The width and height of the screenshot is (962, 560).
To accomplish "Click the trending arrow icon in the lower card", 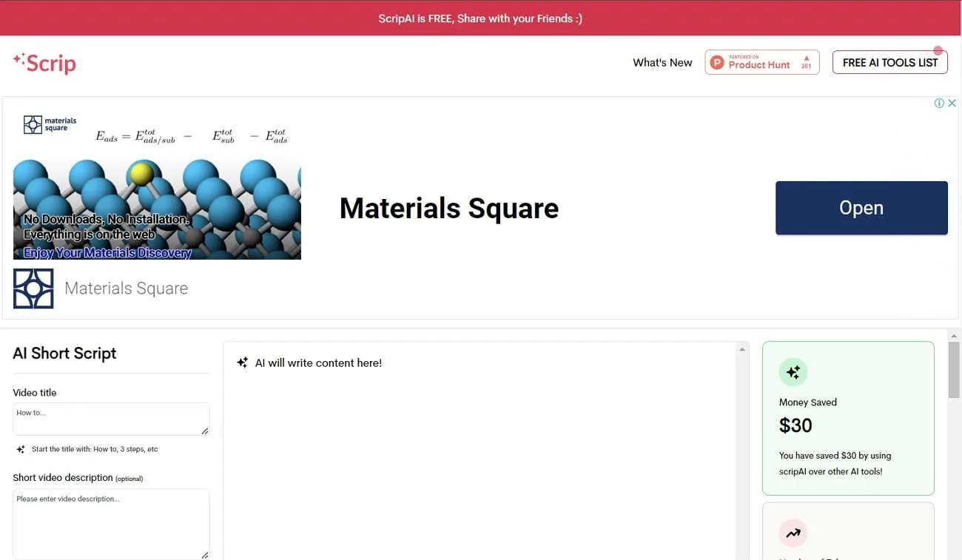I will (x=793, y=533).
